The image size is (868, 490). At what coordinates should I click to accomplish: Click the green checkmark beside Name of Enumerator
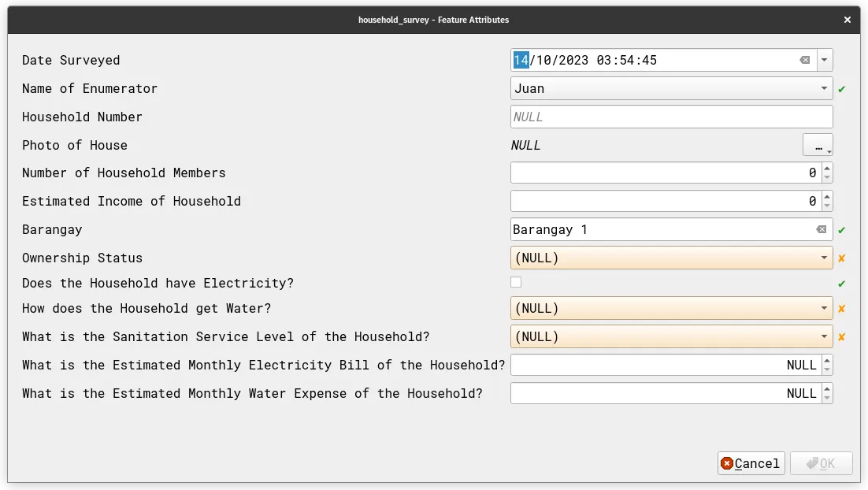coord(841,89)
